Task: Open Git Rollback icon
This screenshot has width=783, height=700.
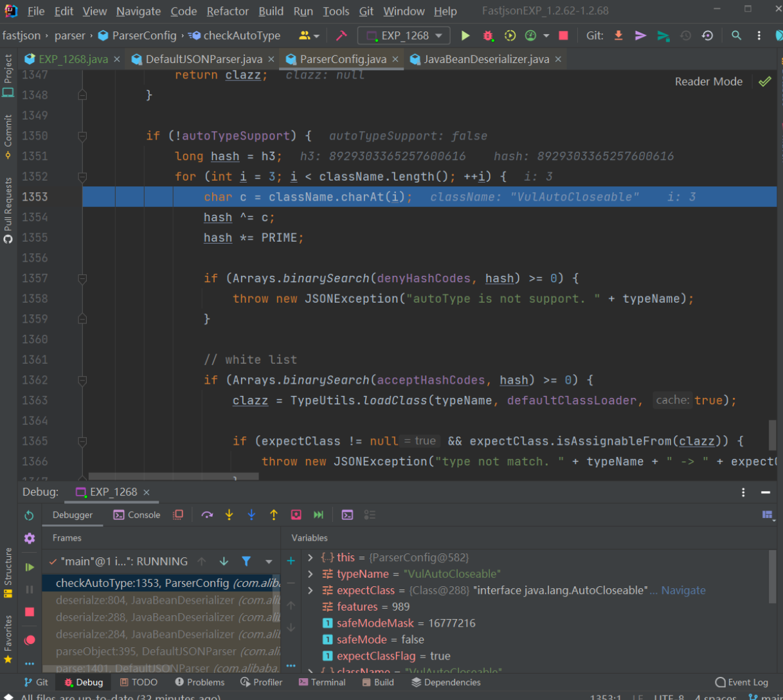Action: tap(707, 35)
